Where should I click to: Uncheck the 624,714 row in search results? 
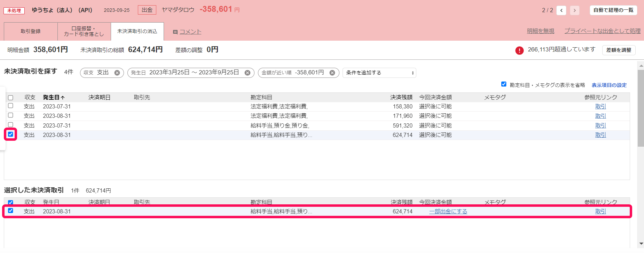(10, 134)
